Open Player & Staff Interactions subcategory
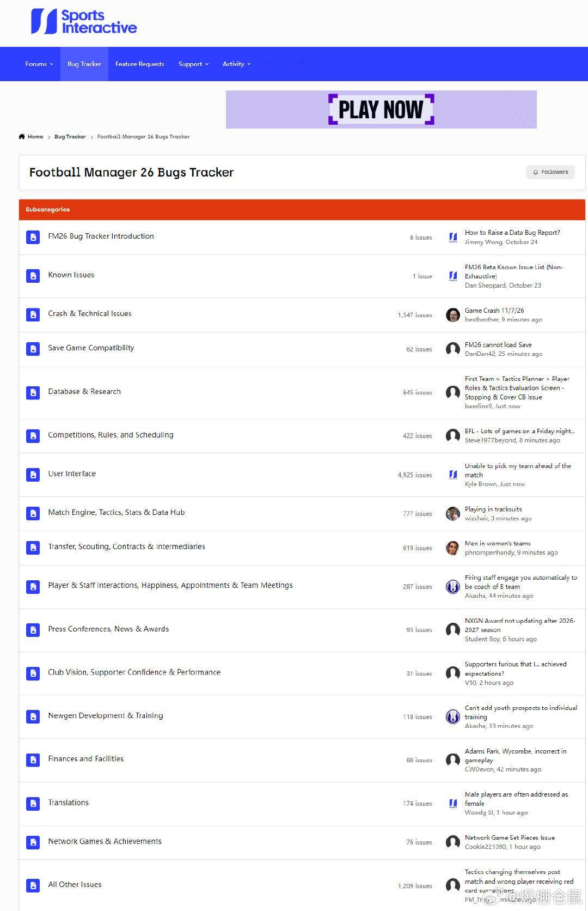Image resolution: width=588 pixels, height=911 pixels. 170,585
